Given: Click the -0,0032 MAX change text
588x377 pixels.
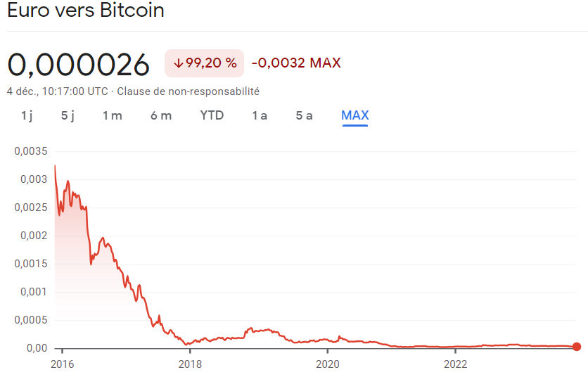Looking at the screenshot, I should tap(296, 63).
